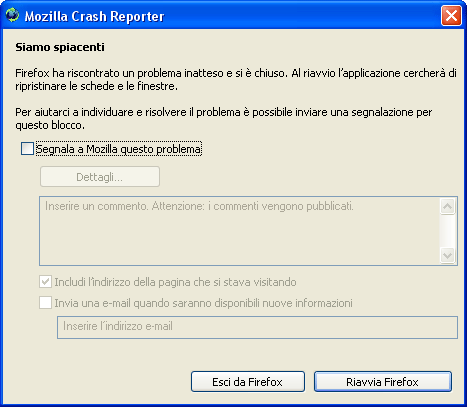Image resolution: width=467 pixels, height=407 pixels.
Task: Open the Dettagli... button
Action: 100,177
